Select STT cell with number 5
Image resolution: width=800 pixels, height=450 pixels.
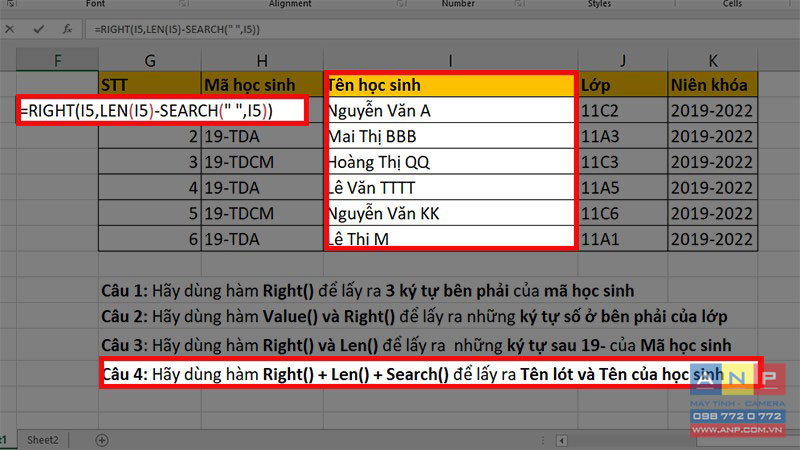click(150, 213)
